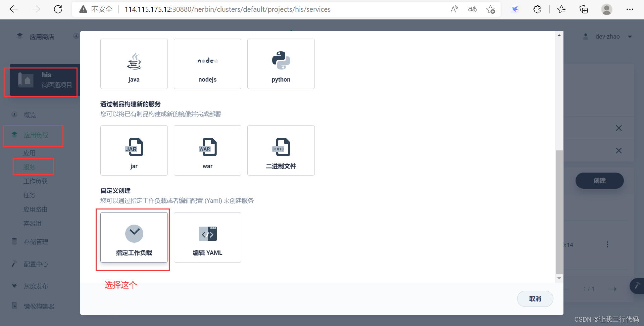The height and width of the screenshot is (326, 644).
Task: Open the floating toolbox hammer button
Action: point(637,286)
